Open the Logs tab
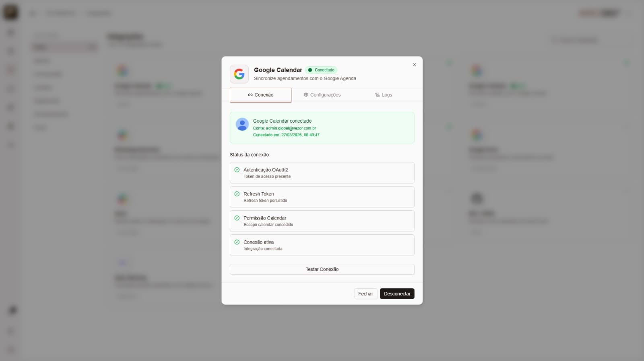The width and height of the screenshot is (644, 361). pyautogui.click(x=384, y=95)
